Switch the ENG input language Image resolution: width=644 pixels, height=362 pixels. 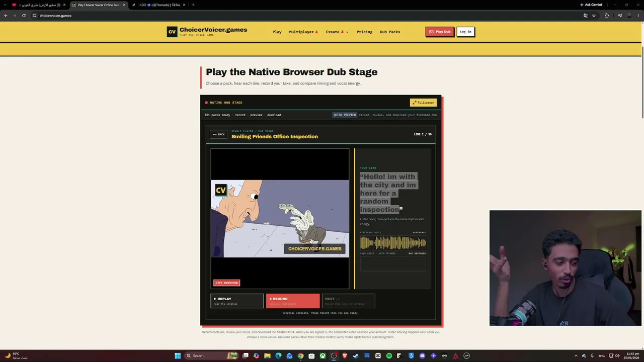pyautogui.click(x=602, y=356)
